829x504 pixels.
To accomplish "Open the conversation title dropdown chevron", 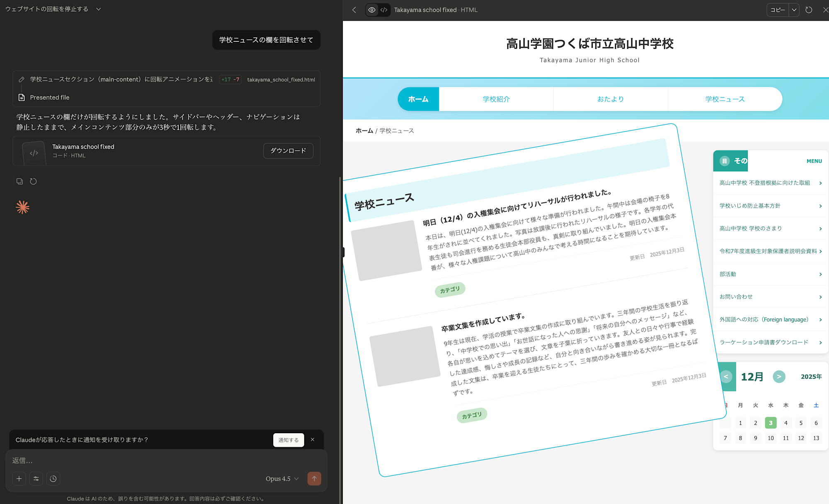I will pyautogui.click(x=98, y=9).
